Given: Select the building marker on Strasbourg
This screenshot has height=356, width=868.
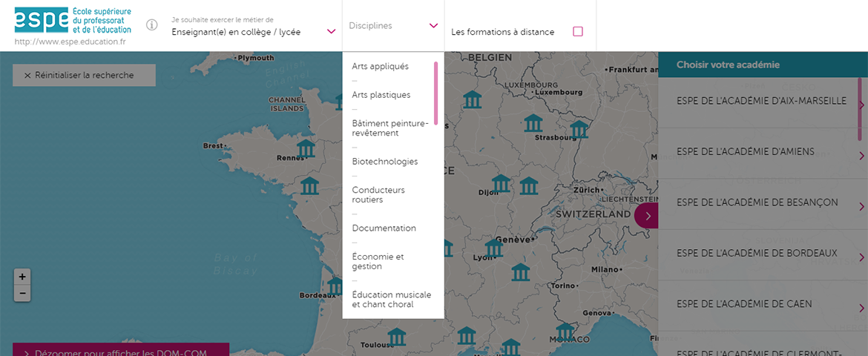Looking at the screenshot, I should tap(579, 129).
